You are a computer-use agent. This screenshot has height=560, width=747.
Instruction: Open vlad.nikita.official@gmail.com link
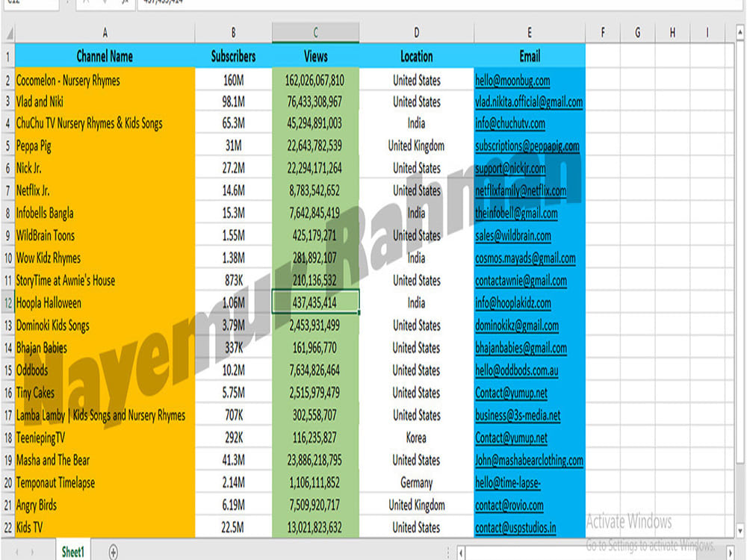click(529, 102)
